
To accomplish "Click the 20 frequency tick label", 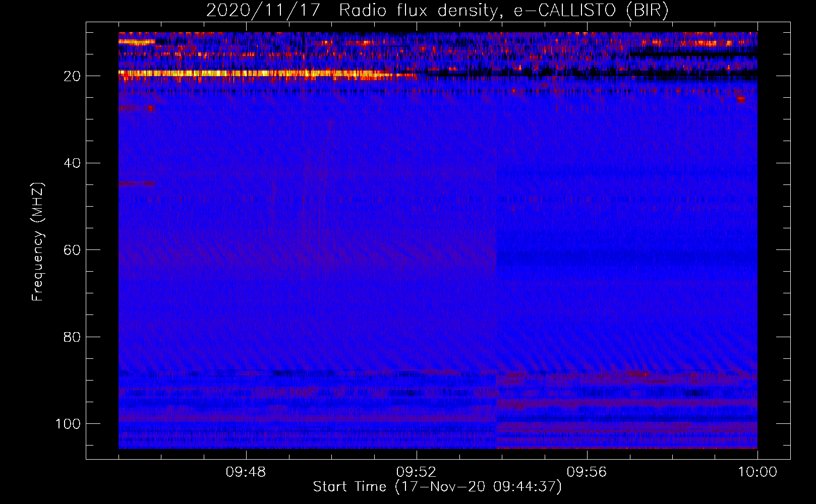I will (72, 76).
